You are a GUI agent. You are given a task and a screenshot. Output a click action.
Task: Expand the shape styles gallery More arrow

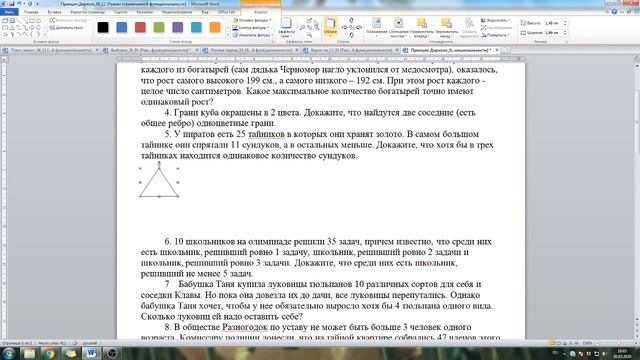click(227, 35)
